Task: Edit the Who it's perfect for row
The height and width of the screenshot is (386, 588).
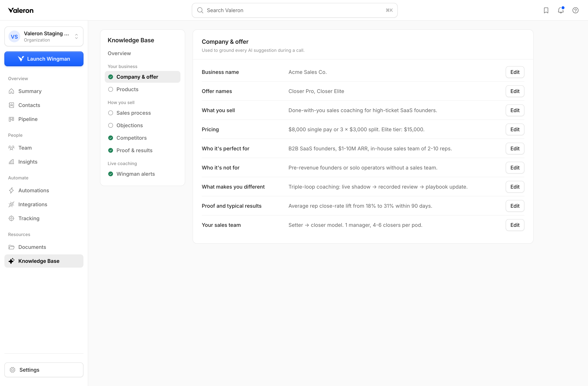Action: (x=515, y=149)
